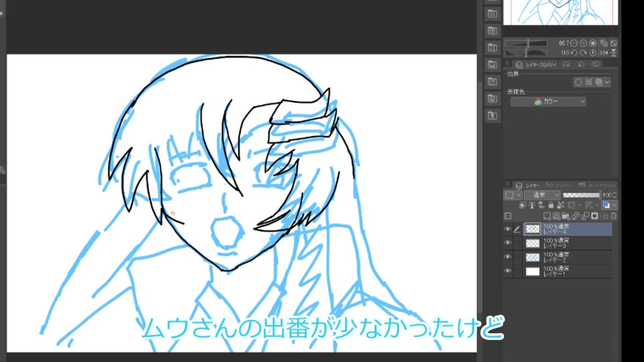Image resolution: width=644 pixels, height=362 pixels.
Task: Hide レイヤー2 with its eye icon
Action: (x=508, y=257)
